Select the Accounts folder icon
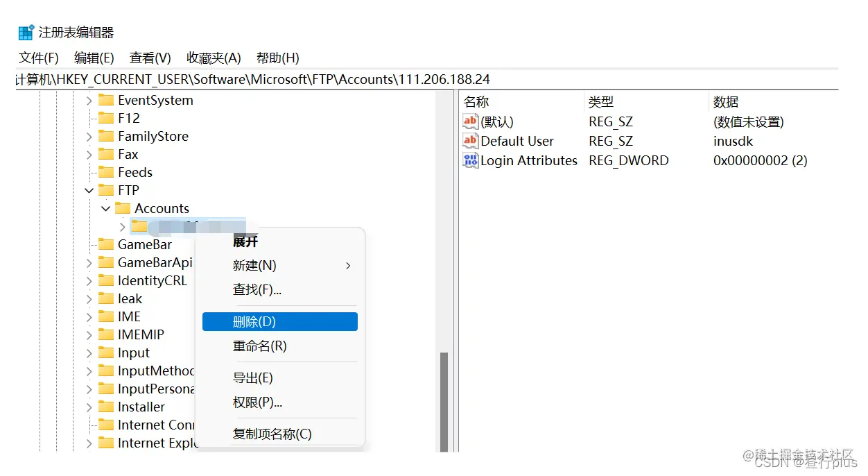 click(123, 208)
